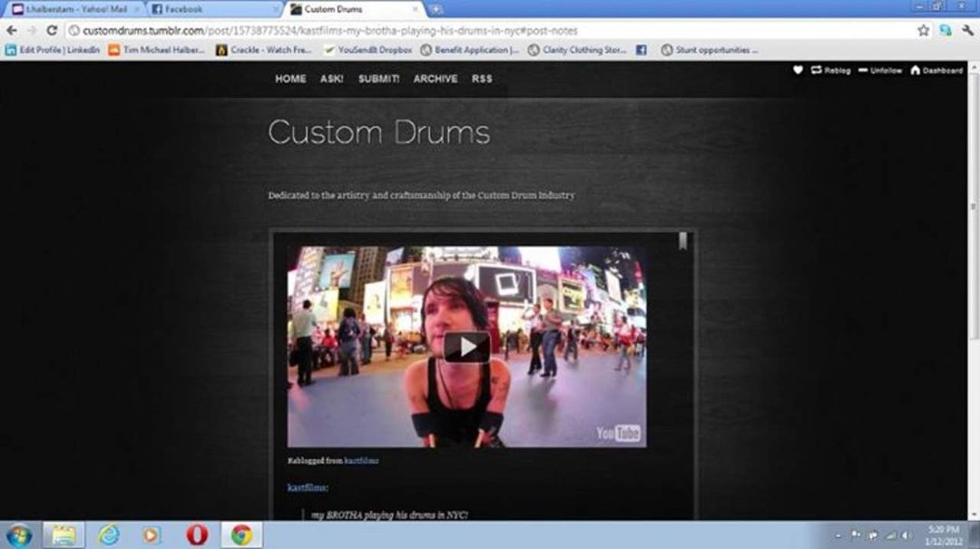Click the Custom Drums blog title
The image size is (980, 549).
point(378,132)
